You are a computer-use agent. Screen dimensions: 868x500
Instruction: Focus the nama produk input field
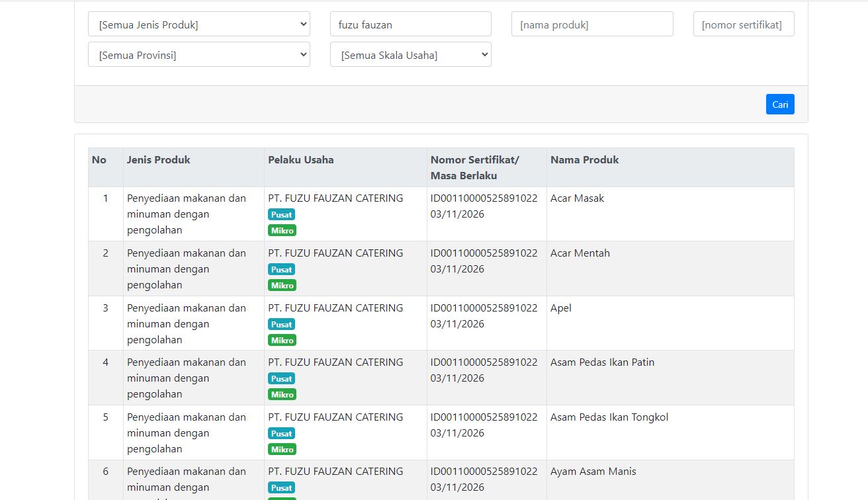point(591,24)
